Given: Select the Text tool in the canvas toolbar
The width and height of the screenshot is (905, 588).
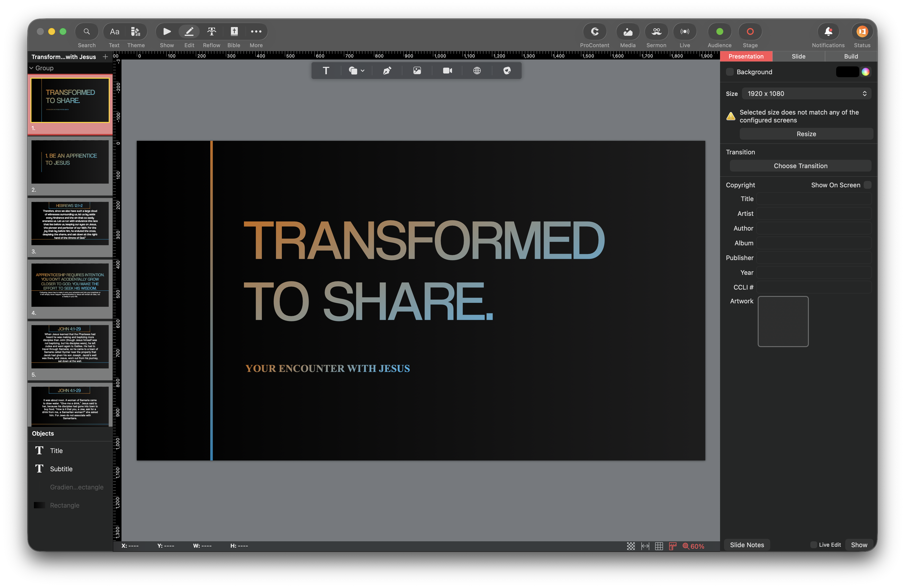Looking at the screenshot, I should click(x=326, y=71).
